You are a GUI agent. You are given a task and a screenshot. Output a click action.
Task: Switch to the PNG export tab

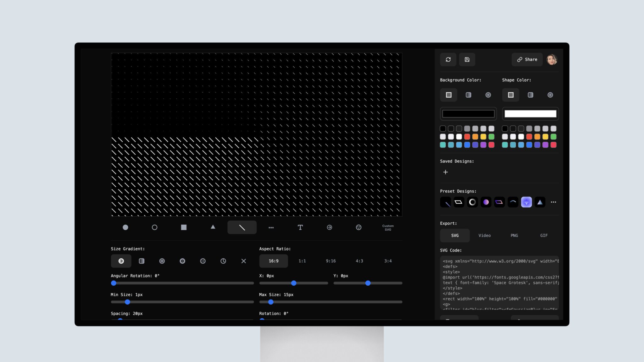(514, 235)
